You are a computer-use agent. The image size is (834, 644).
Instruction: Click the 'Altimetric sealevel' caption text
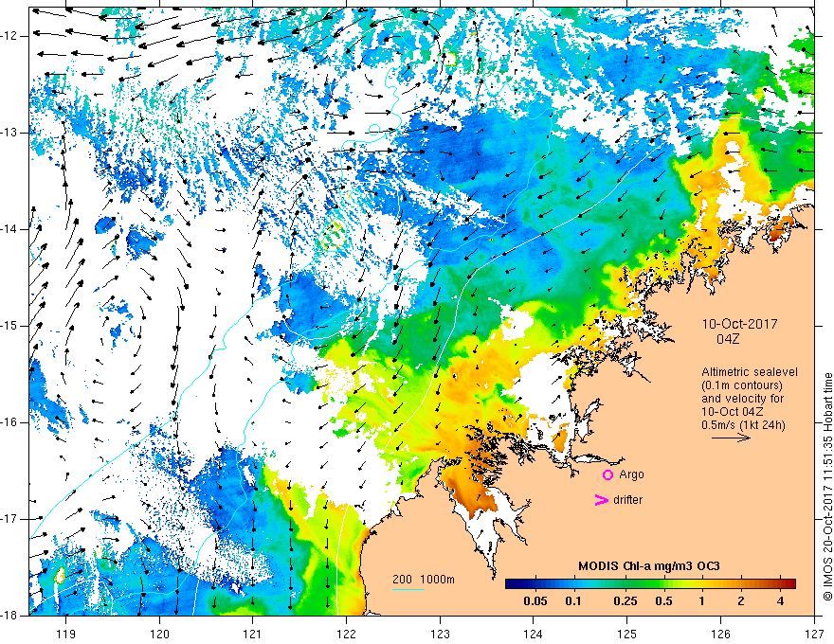coord(749,372)
